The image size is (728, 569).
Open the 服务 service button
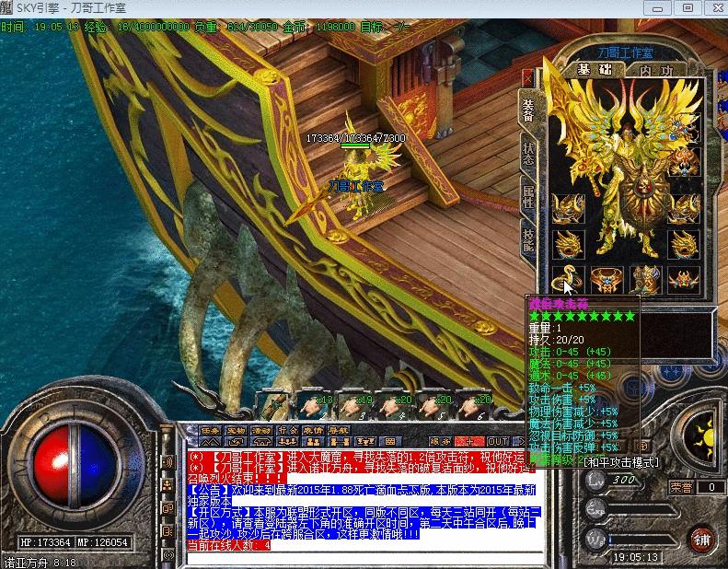click(x=440, y=441)
